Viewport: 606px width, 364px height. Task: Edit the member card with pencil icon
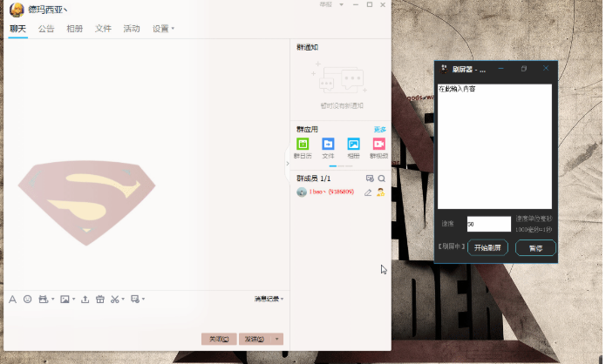click(368, 192)
